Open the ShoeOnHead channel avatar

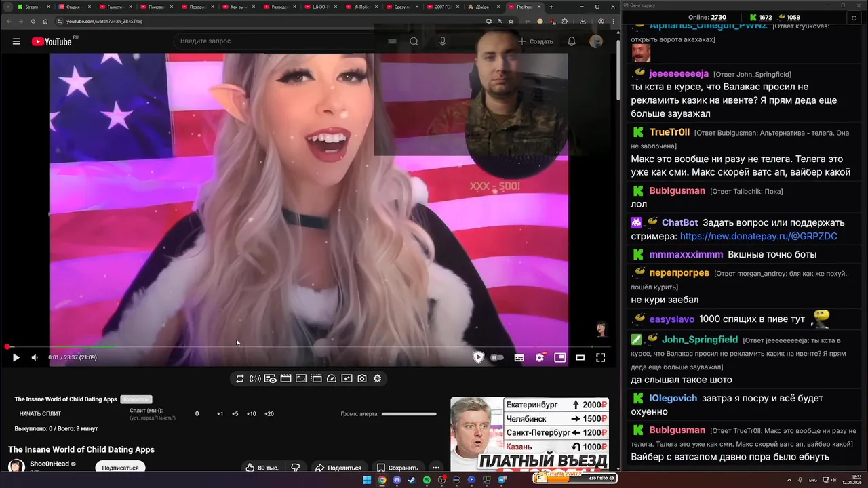tap(16, 467)
